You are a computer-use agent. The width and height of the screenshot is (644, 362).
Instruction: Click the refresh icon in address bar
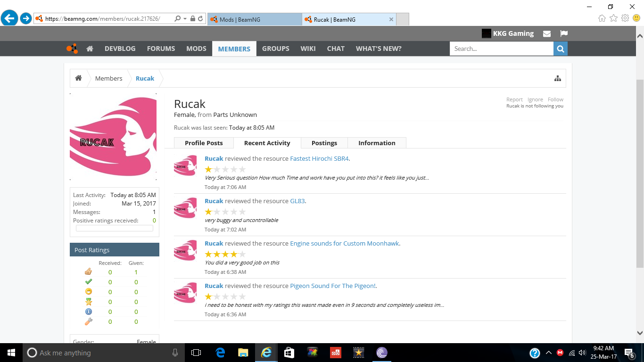200,19
